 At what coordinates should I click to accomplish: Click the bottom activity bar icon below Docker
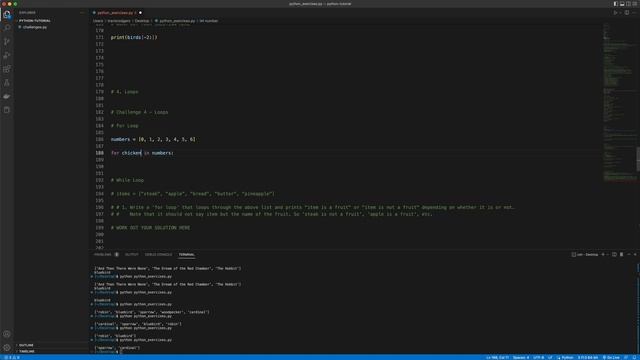[x=7, y=110]
